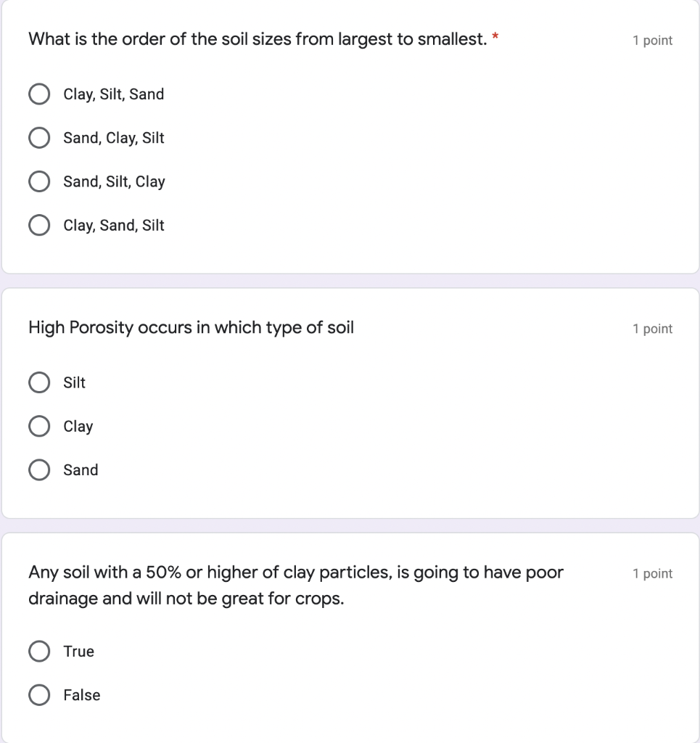Click '1 point' beside the High Porosity question

click(652, 329)
